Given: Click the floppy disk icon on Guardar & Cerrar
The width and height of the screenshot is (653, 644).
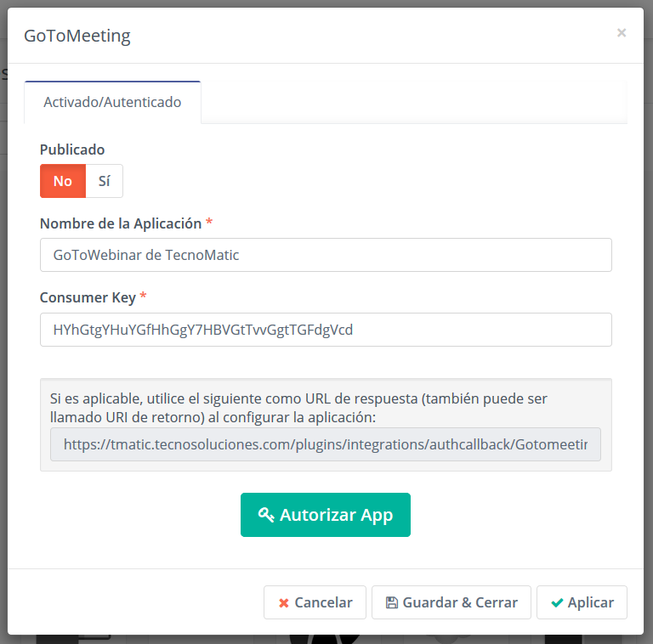Looking at the screenshot, I should (391, 602).
